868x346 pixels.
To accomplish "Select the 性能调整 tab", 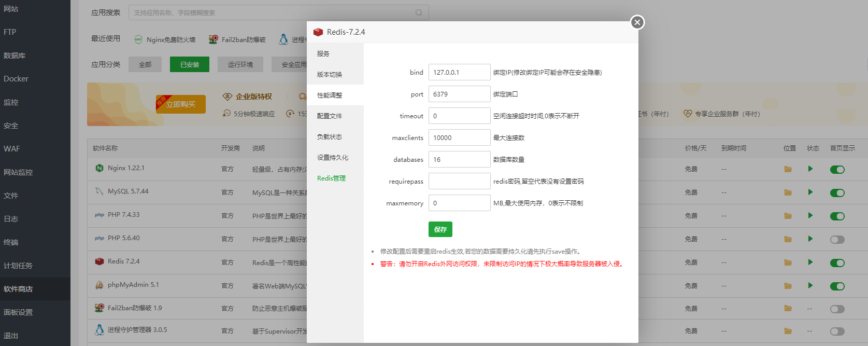I will [335, 95].
